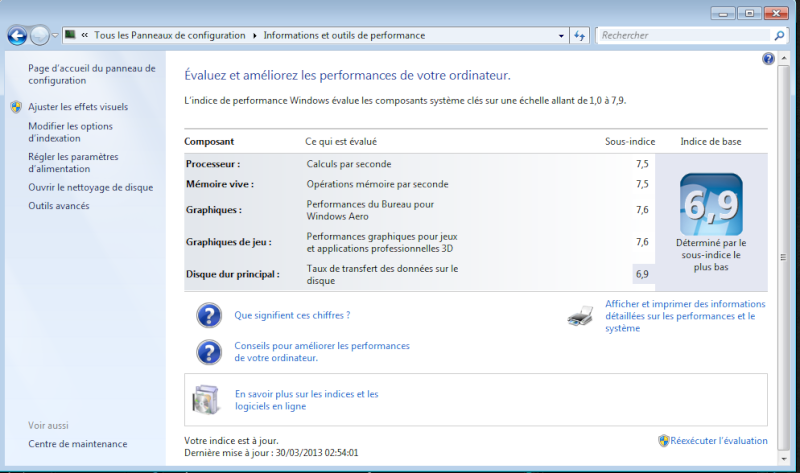Click the Graphiques sub-score 7,6
This screenshot has height=473, width=800.
[x=642, y=210]
